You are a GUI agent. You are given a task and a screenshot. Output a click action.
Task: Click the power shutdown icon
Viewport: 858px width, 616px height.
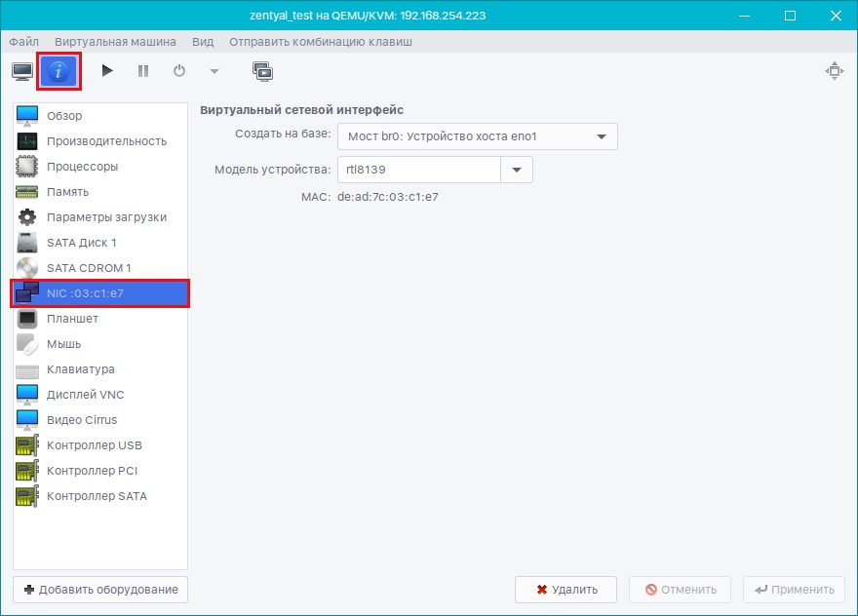(179, 71)
